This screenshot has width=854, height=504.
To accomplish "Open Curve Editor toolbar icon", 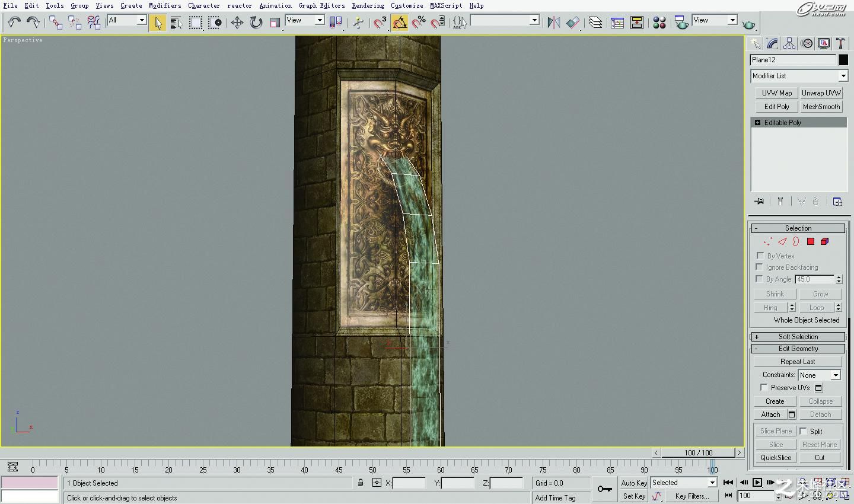I will (x=617, y=23).
